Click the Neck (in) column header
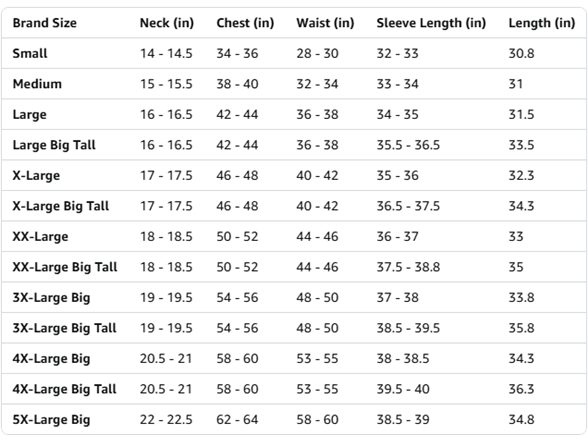 click(x=167, y=23)
